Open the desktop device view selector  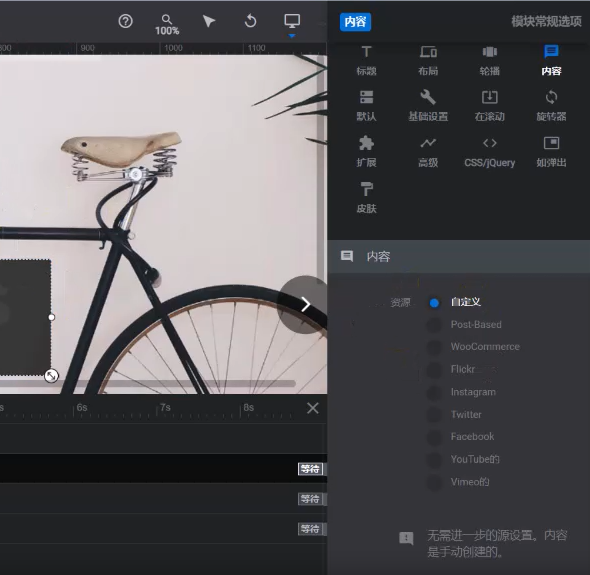[292, 21]
